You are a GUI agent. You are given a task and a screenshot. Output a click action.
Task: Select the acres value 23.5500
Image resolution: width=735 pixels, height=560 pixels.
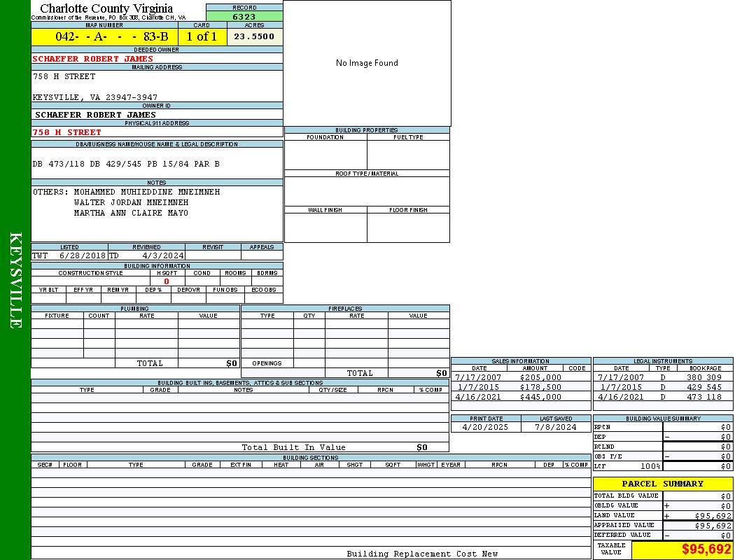tap(254, 36)
